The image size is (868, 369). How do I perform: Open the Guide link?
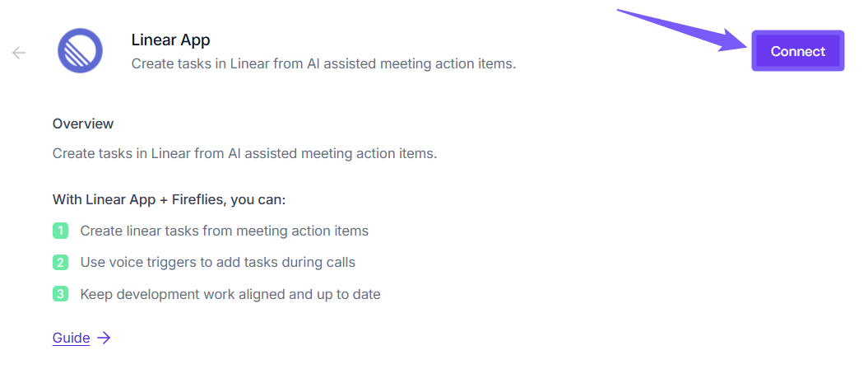pyautogui.click(x=71, y=338)
